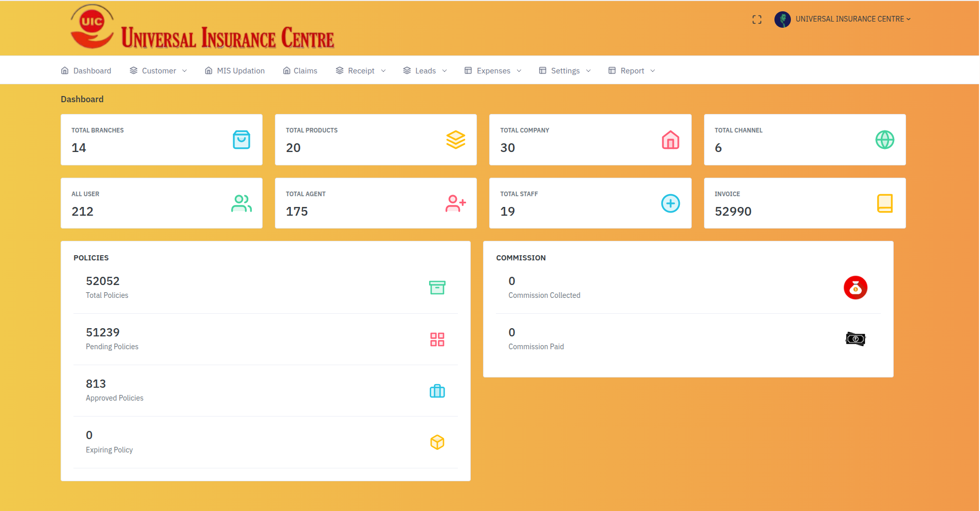Click the shopping bag icon on Total Branches card
This screenshot has width=980, height=511.
click(x=242, y=139)
